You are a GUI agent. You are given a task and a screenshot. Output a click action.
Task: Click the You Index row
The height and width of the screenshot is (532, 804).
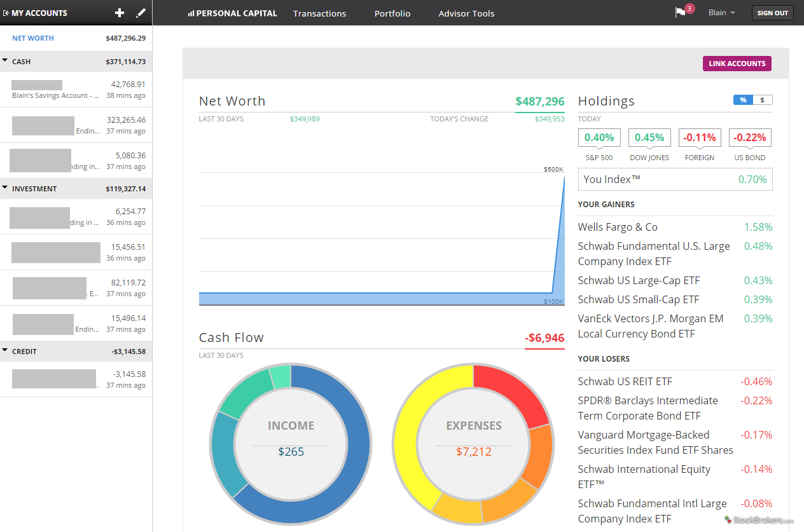pyautogui.click(x=676, y=179)
